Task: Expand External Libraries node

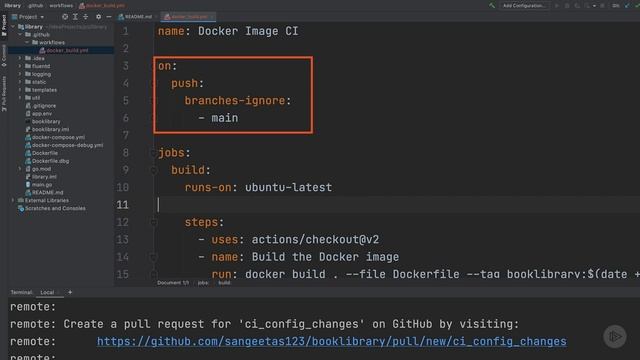Action: point(13,200)
